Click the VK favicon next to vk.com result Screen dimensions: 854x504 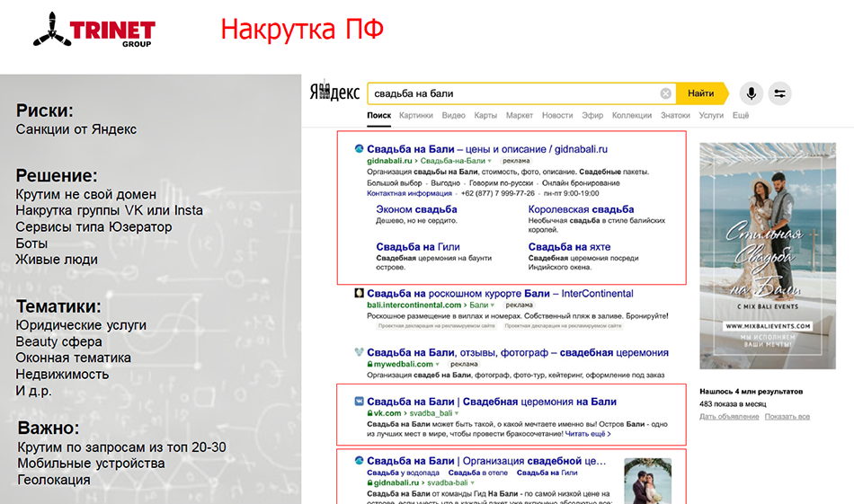pos(359,401)
